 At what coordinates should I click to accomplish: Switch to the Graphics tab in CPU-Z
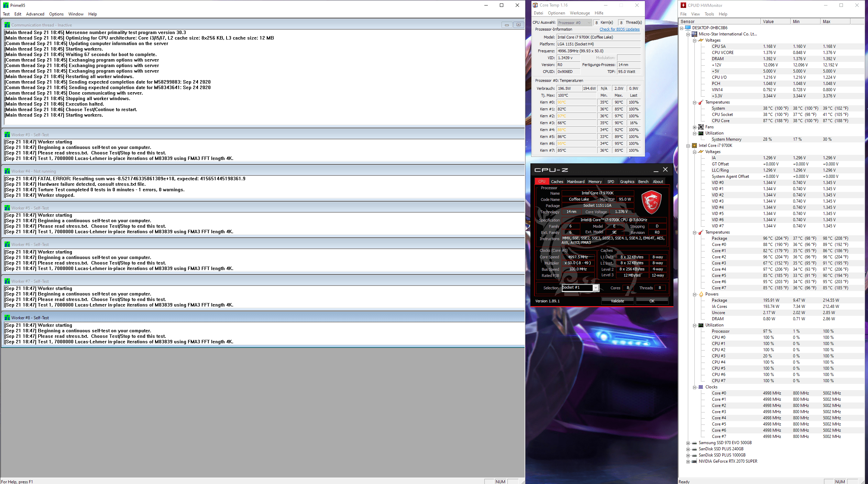pyautogui.click(x=627, y=182)
